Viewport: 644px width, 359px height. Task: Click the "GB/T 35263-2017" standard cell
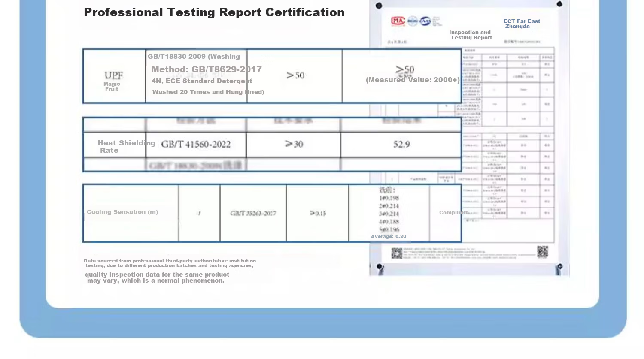[x=253, y=213]
